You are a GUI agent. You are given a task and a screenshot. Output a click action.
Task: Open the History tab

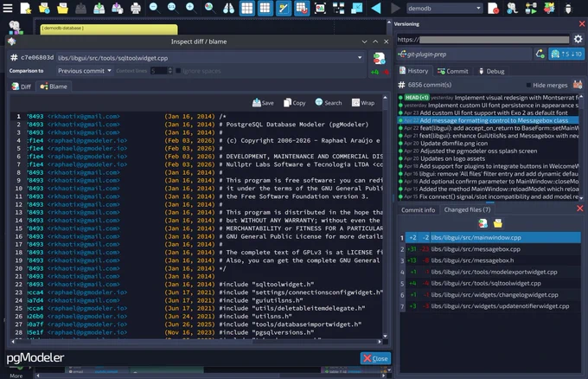click(414, 71)
